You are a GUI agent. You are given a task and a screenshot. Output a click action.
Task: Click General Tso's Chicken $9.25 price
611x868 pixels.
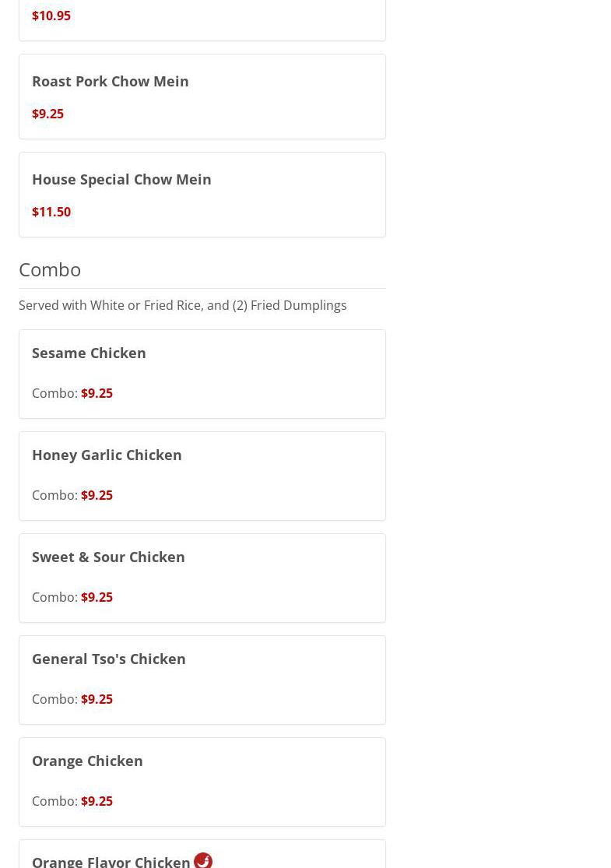coord(97,699)
